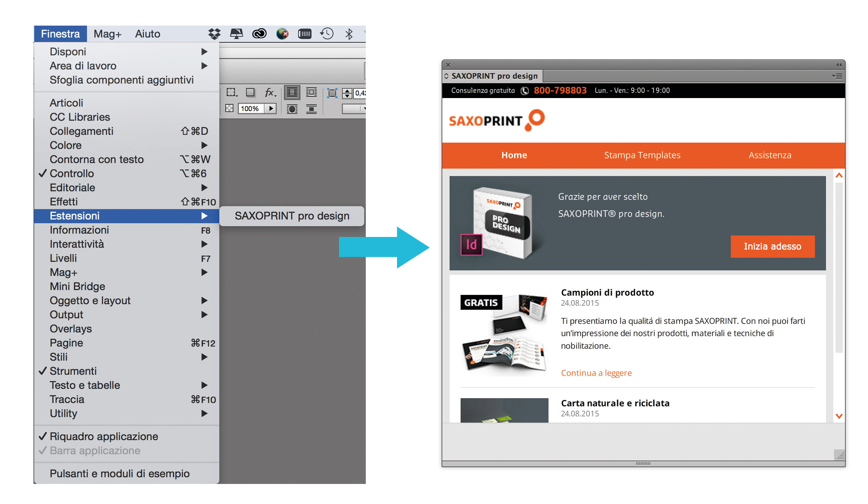Screen dimensions: 868x504
Task: Select wrap around bounding box icon
Action: pyautogui.click(x=311, y=92)
